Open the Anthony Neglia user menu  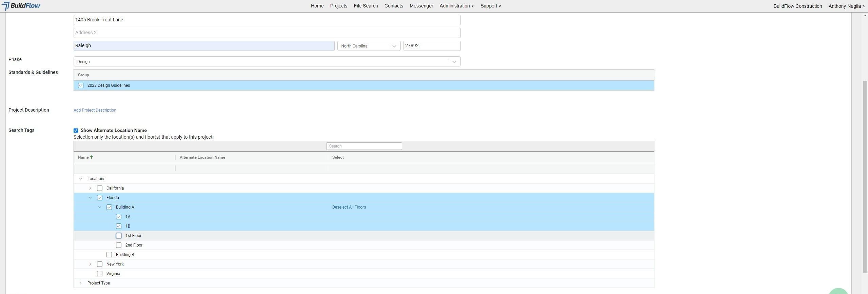click(x=847, y=6)
